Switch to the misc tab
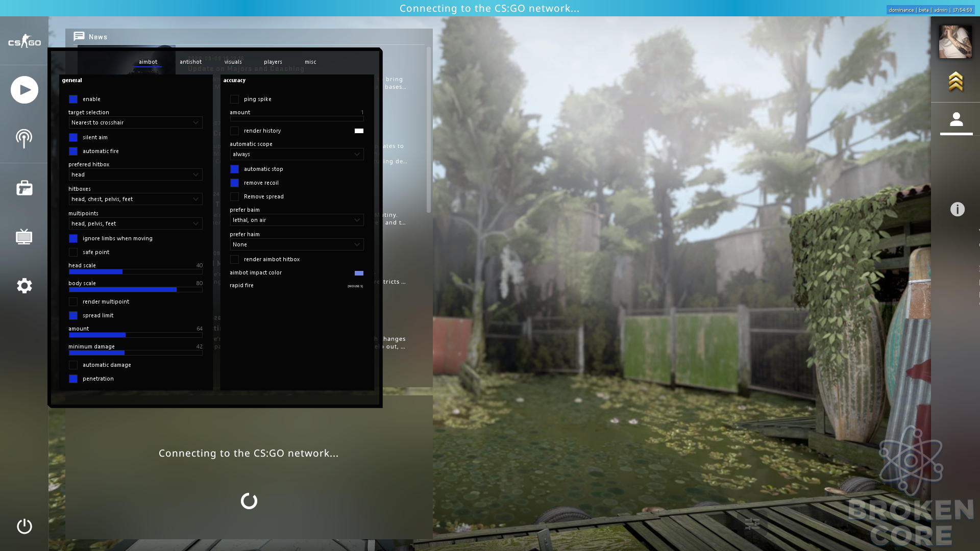This screenshot has width=980, height=551. point(310,62)
